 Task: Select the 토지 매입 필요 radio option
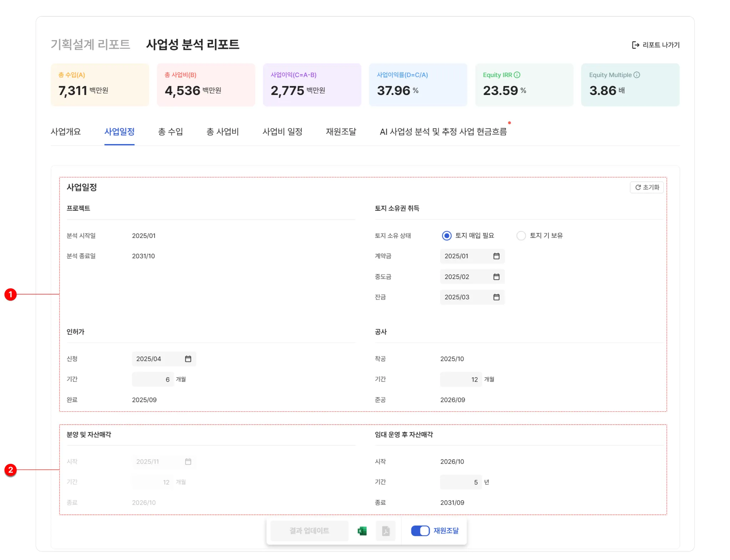pos(447,235)
